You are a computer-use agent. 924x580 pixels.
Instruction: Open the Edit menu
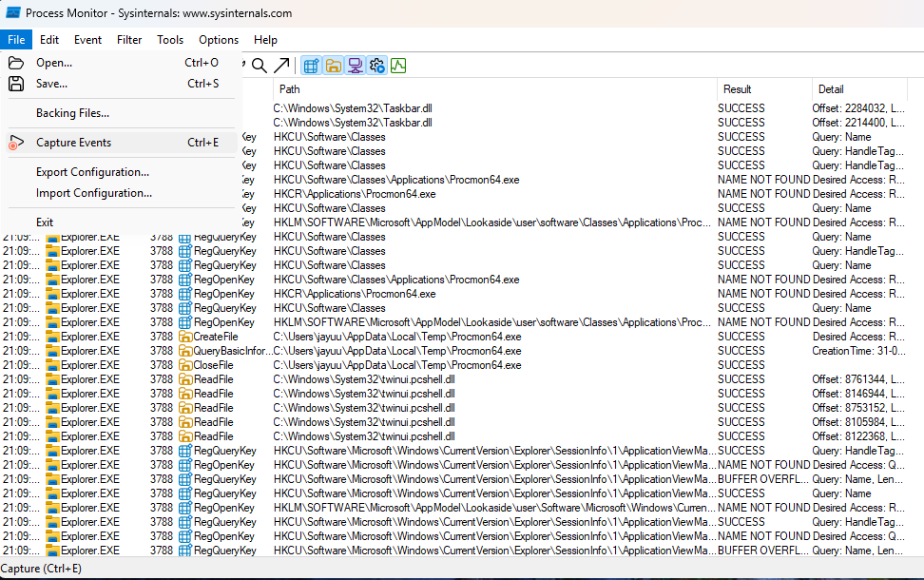(48, 40)
